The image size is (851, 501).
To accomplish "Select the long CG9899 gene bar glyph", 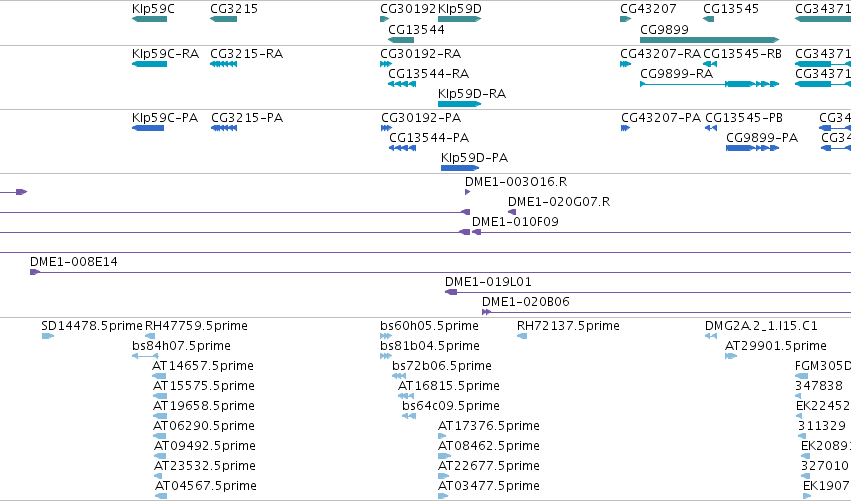I will pyautogui.click(x=709, y=40).
